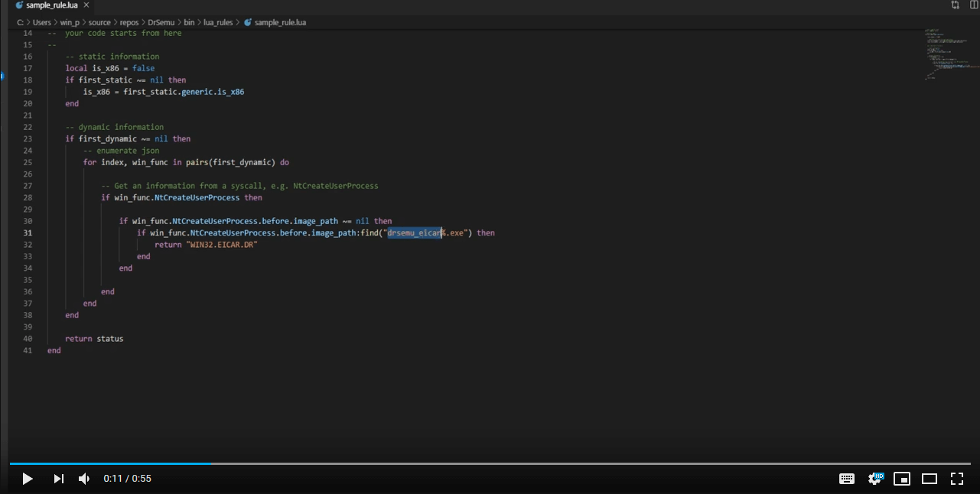Open the keyboard captions control
Viewport: 980px width, 494px height.
[x=847, y=479]
